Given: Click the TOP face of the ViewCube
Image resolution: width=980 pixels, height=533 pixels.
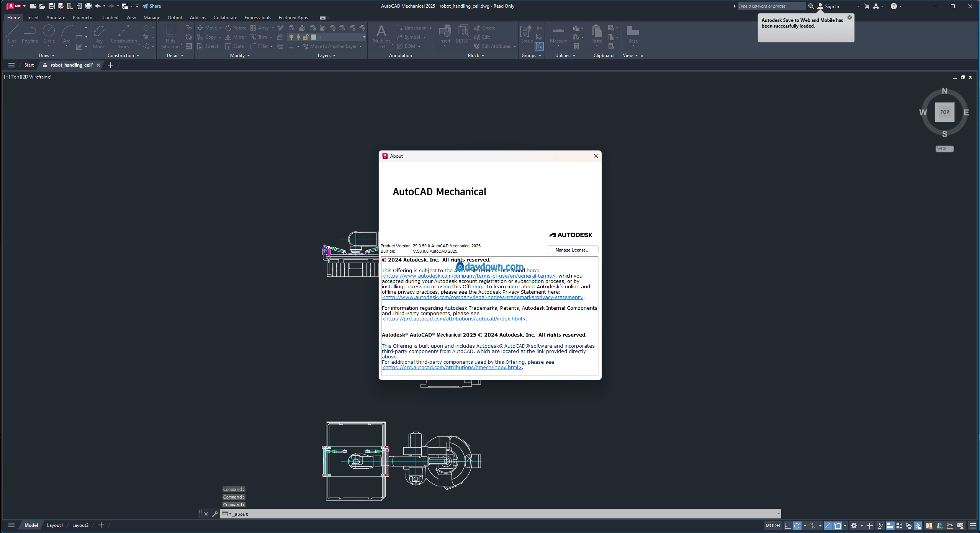Looking at the screenshot, I should point(944,112).
